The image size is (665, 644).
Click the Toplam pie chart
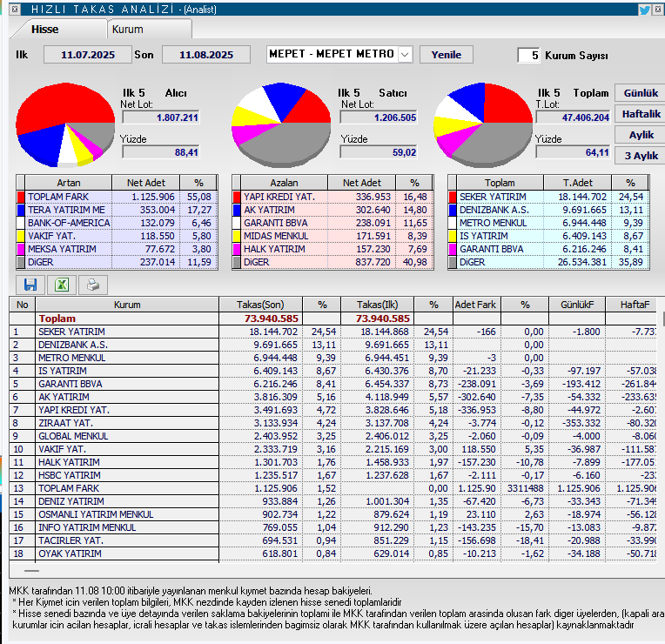click(482, 124)
